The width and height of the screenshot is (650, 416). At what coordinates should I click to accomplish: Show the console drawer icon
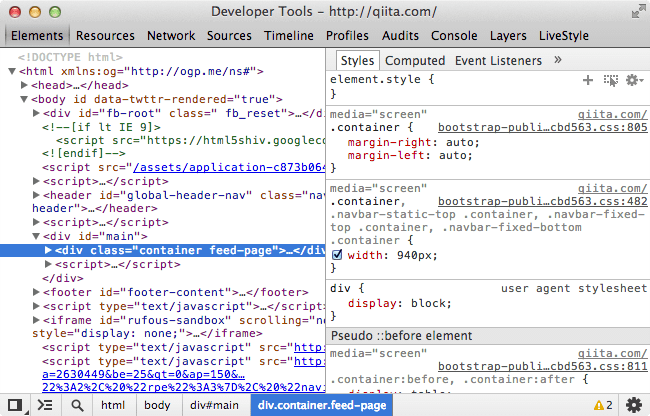(x=45, y=405)
